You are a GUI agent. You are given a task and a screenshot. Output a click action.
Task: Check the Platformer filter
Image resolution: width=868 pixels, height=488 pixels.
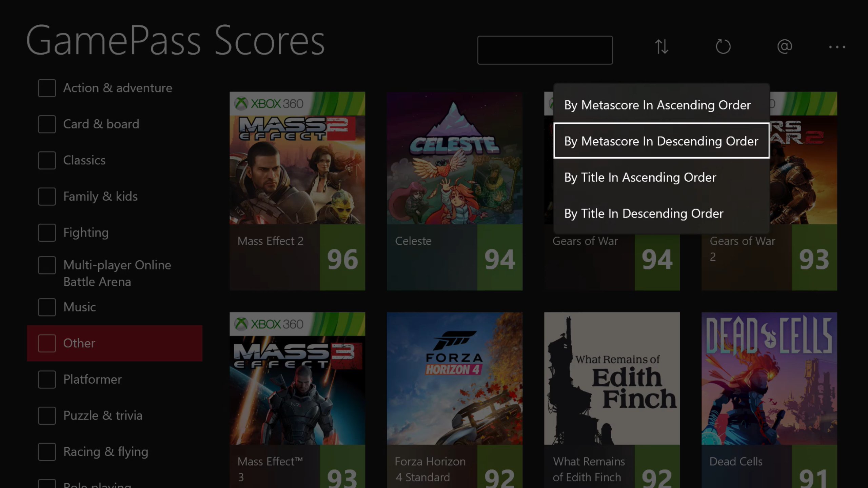(46, 380)
